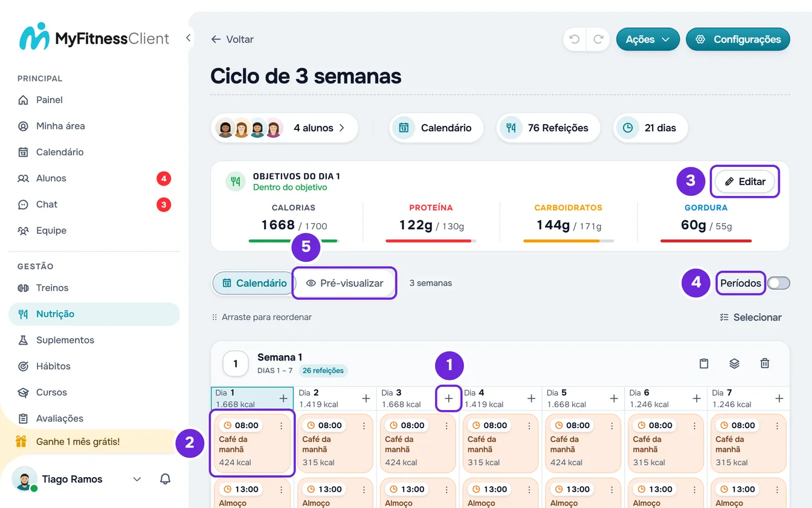Click the Calendário pill with calendar icon
Image resolution: width=812 pixels, height=508 pixels.
436,128
